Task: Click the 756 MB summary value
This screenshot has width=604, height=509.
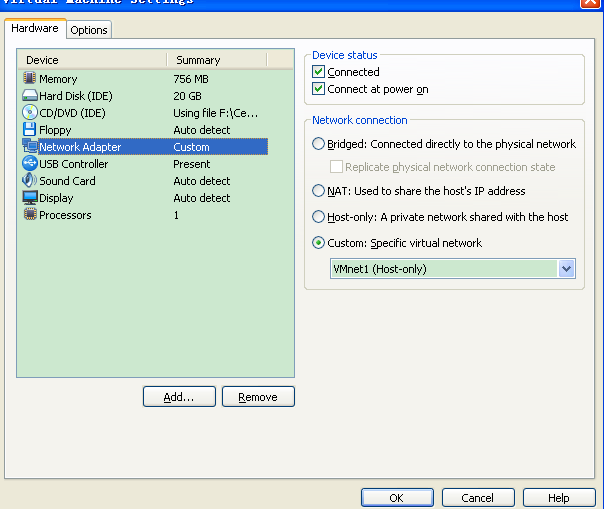Action: 191,79
